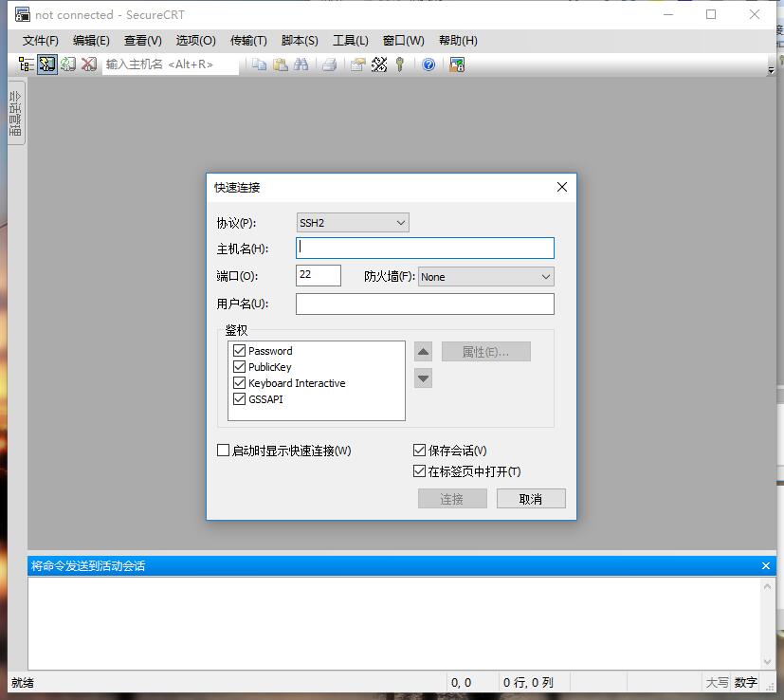Click the toolbar overflow arrow at right edge
The image size is (784, 700).
(x=771, y=70)
